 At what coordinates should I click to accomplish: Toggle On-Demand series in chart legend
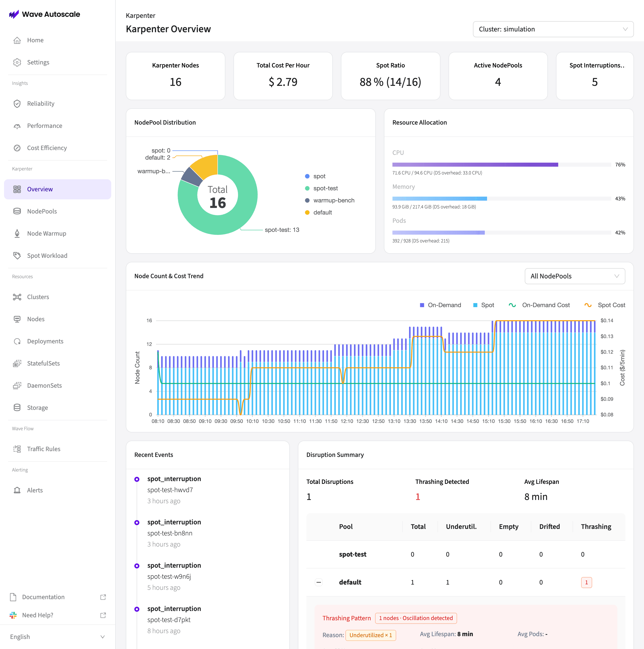tap(441, 306)
